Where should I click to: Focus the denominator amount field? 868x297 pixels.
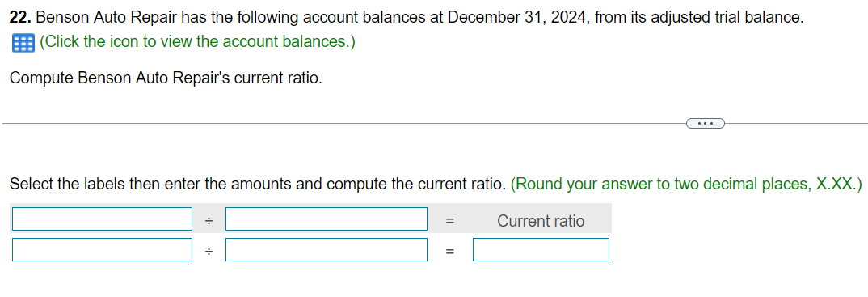pyautogui.click(x=327, y=249)
